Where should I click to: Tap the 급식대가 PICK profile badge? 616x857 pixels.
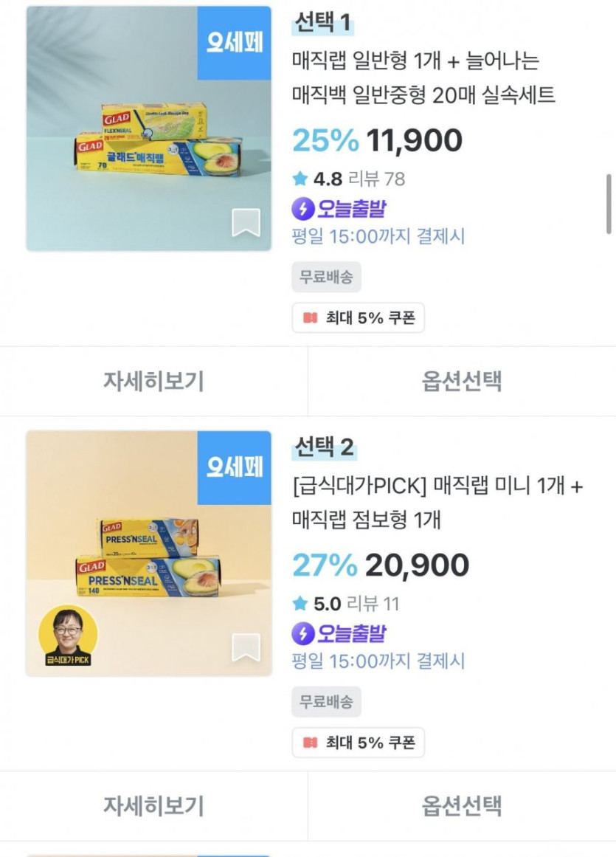[x=67, y=636]
